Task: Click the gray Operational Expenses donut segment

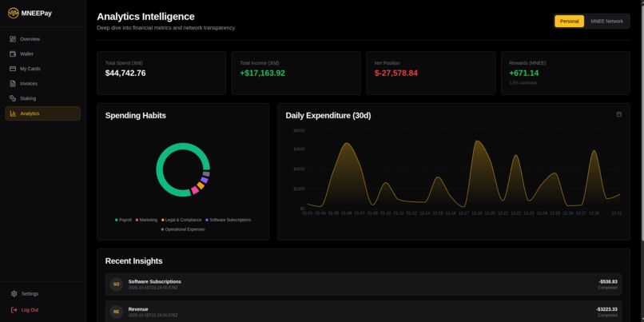Action: pos(206,173)
